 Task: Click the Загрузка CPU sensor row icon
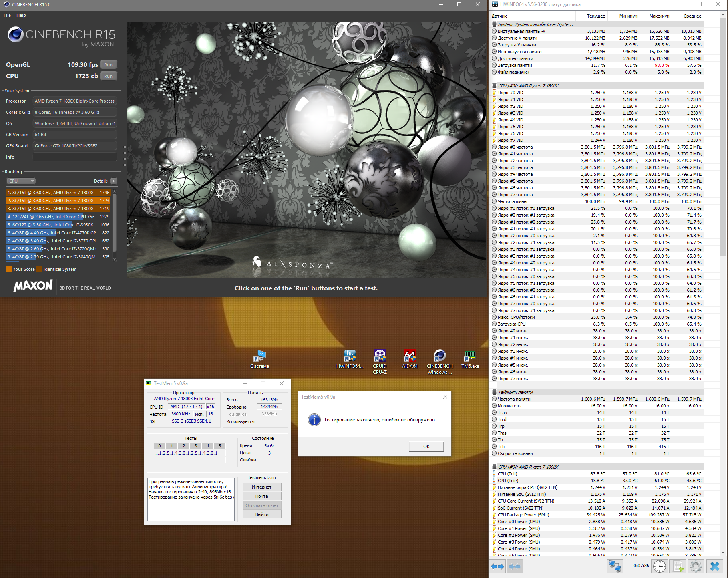point(494,324)
